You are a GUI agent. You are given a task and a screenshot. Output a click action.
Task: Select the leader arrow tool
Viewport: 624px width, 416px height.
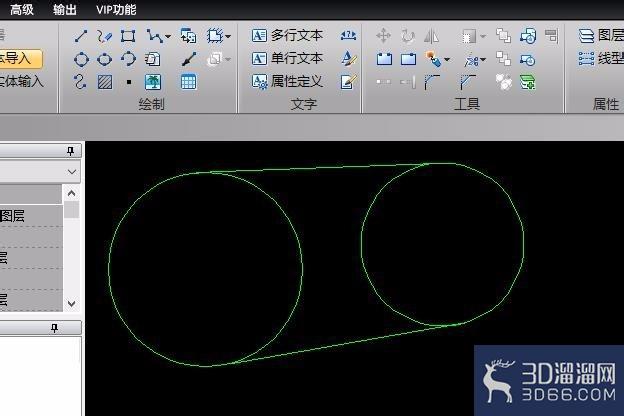pyautogui.click(x=189, y=59)
